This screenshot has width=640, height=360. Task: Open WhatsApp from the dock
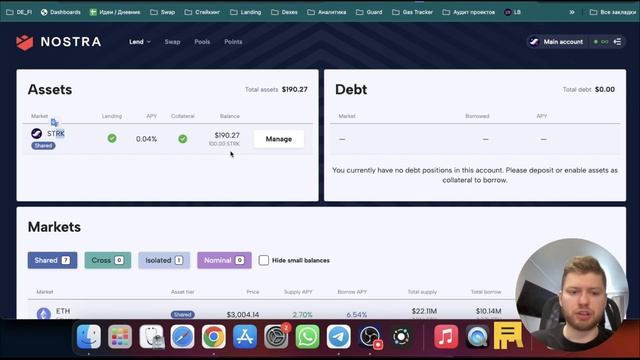click(307, 337)
